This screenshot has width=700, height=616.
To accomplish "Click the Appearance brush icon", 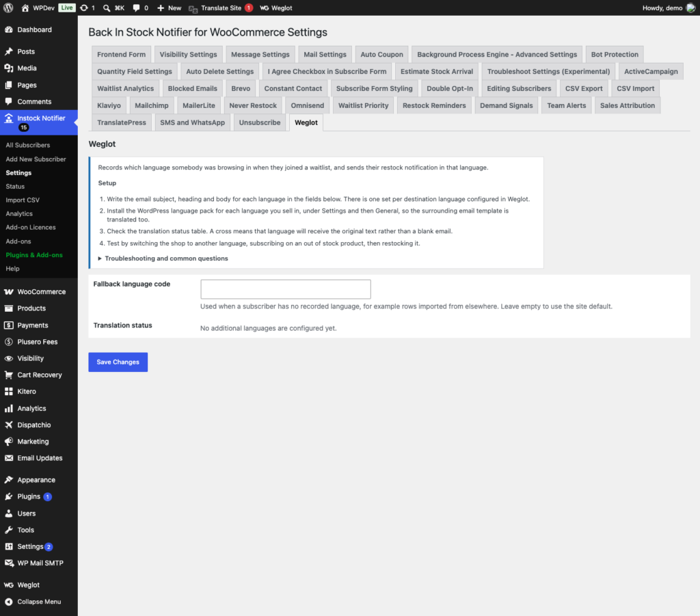I will coord(8,479).
